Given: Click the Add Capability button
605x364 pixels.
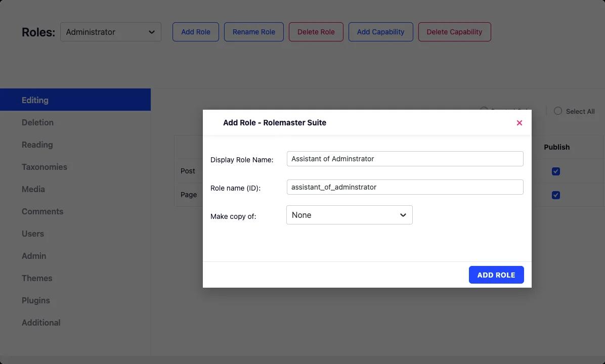Looking at the screenshot, I should (x=380, y=32).
